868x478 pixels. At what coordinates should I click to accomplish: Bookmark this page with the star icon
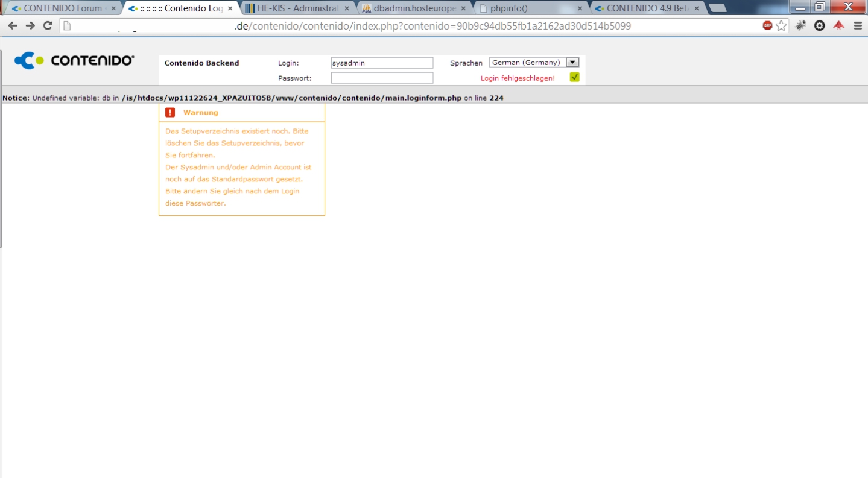tap(781, 26)
